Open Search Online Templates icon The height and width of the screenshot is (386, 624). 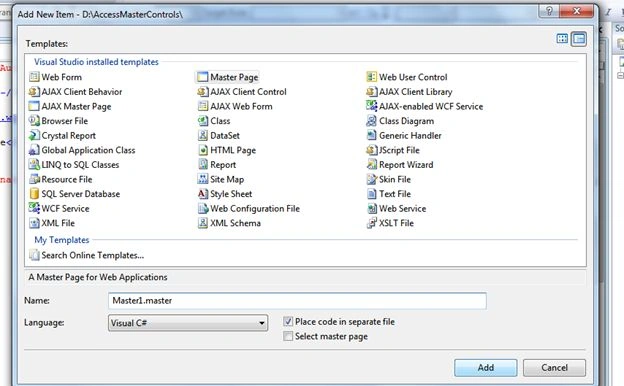(x=34, y=255)
